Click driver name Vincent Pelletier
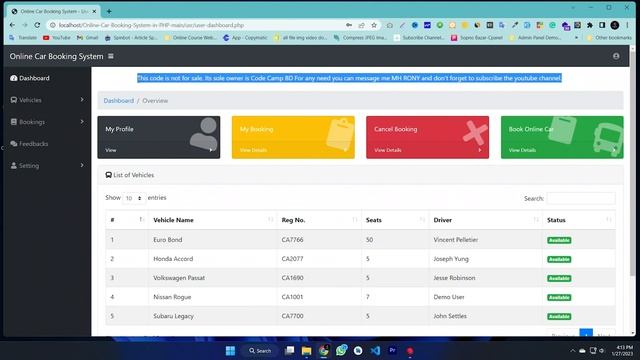Viewport: 640px width, 360px height. (x=456, y=240)
